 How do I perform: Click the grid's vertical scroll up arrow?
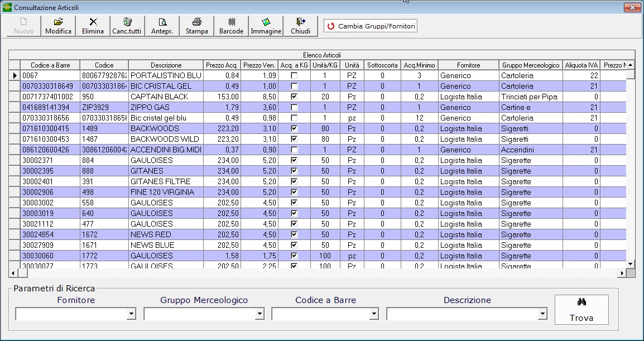630,65
